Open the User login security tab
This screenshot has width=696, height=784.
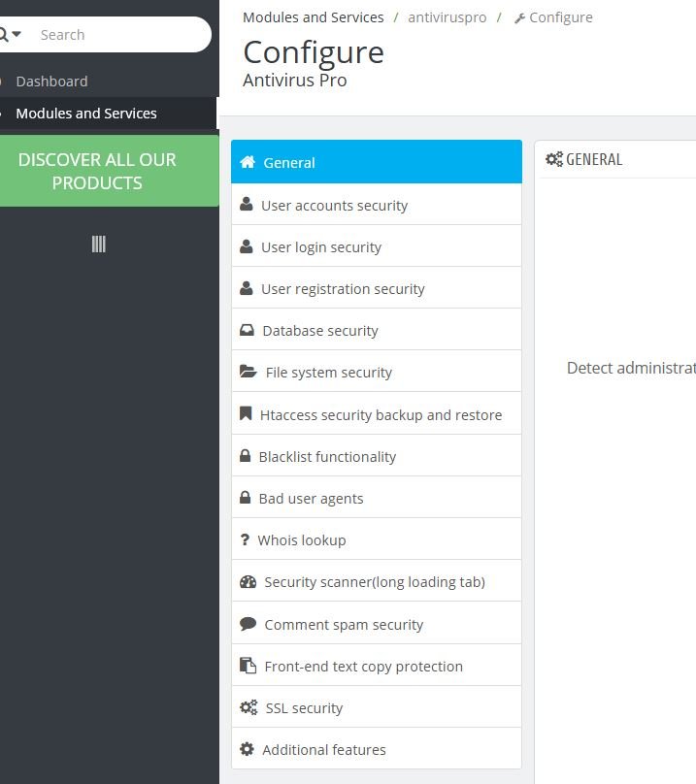(x=377, y=246)
